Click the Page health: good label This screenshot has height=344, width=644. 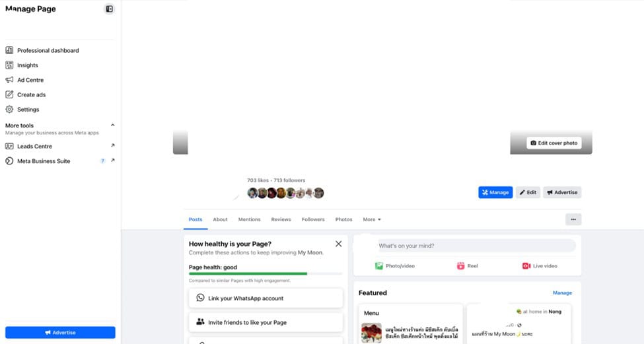(x=213, y=267)
